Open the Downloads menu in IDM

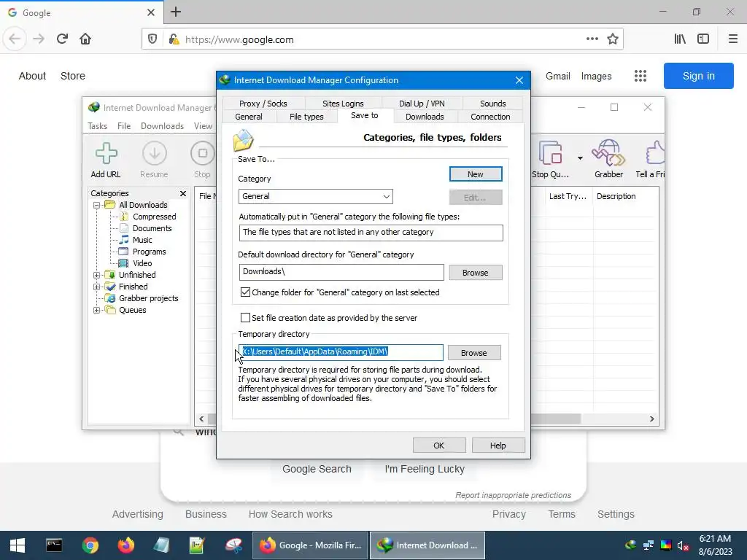point(162,126)
